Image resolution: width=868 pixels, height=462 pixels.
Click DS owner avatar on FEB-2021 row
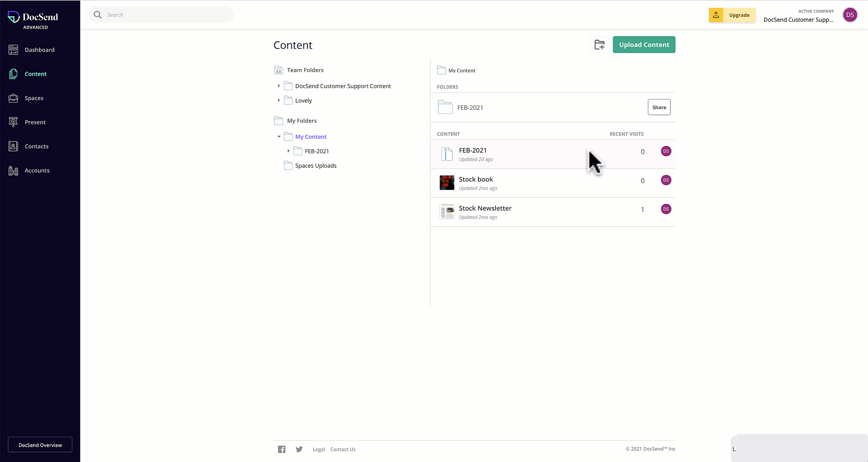[666, 151]
